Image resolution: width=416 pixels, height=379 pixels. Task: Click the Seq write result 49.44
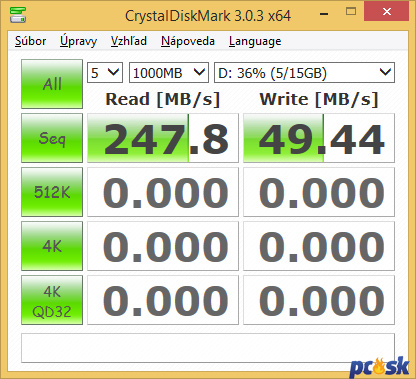[319, 138]
